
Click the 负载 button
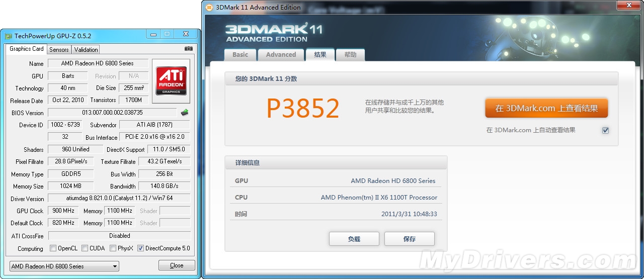(x=354, y=239)
